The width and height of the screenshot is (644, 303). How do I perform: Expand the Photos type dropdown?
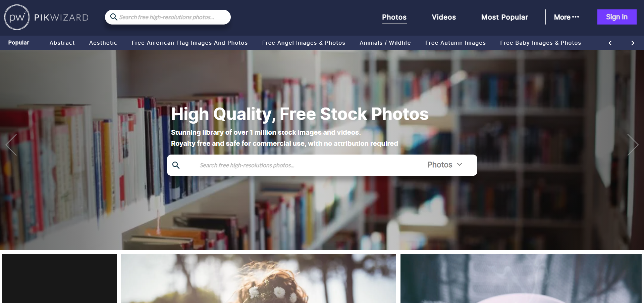(445, 165)
